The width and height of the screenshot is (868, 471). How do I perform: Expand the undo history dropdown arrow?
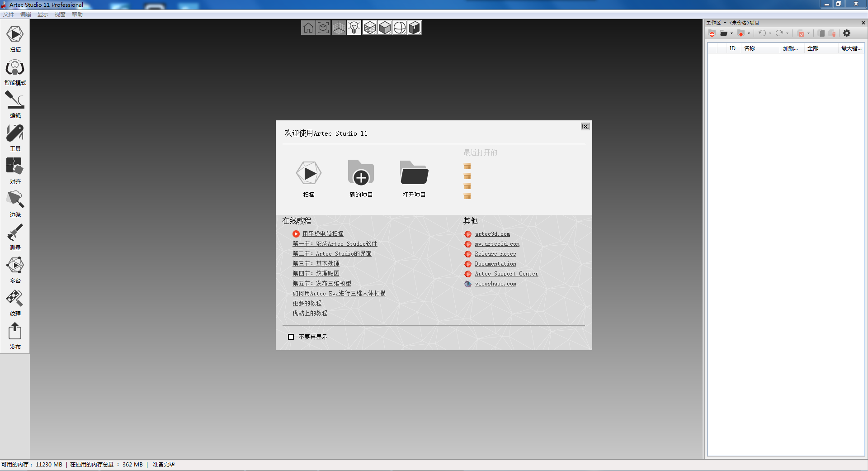click(x=770, y=33)
